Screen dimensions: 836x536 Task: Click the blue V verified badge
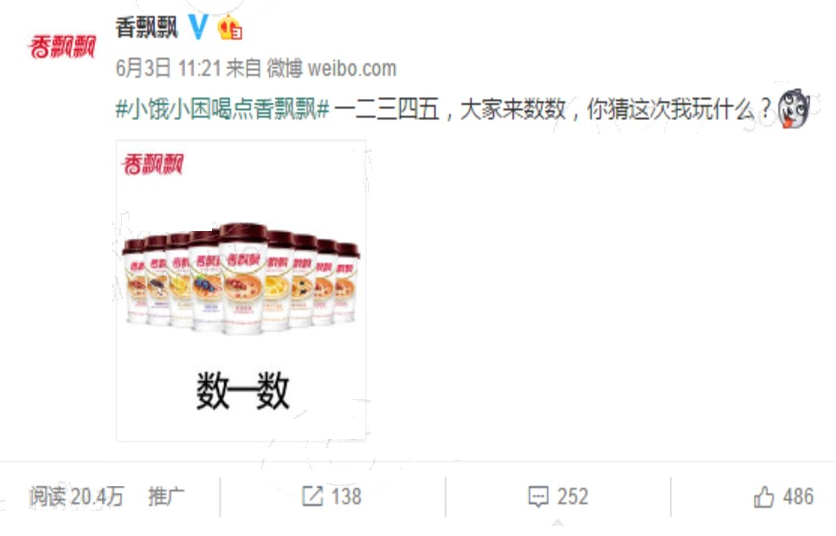(x=198, y=27)
